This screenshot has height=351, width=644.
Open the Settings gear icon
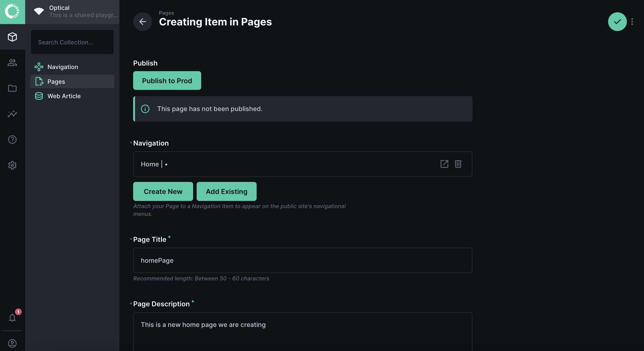(12, 165)
